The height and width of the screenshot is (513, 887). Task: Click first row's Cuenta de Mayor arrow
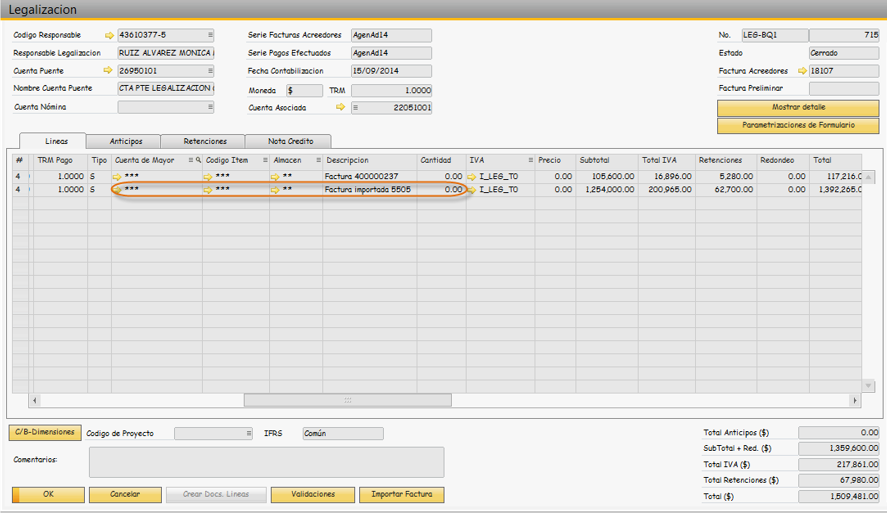coord(118,176)
